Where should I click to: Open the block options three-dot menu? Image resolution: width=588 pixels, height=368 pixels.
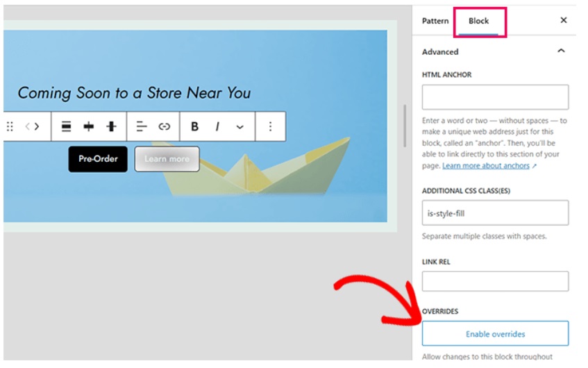coord(270,126)
